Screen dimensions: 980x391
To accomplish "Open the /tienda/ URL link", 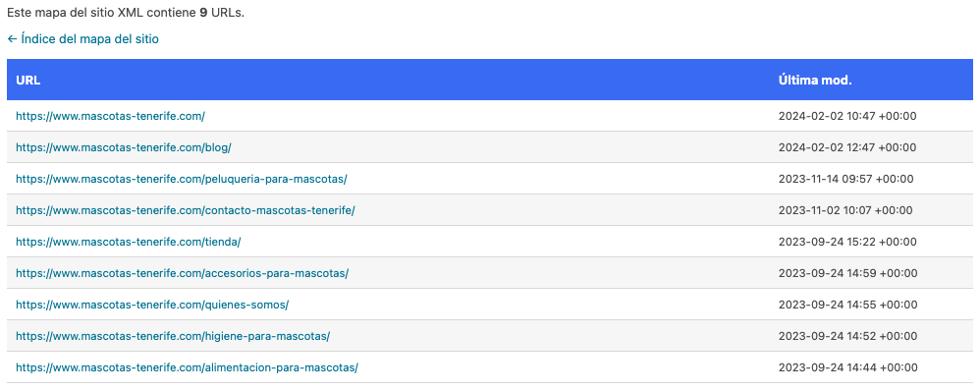I will (x=128, y=242).
